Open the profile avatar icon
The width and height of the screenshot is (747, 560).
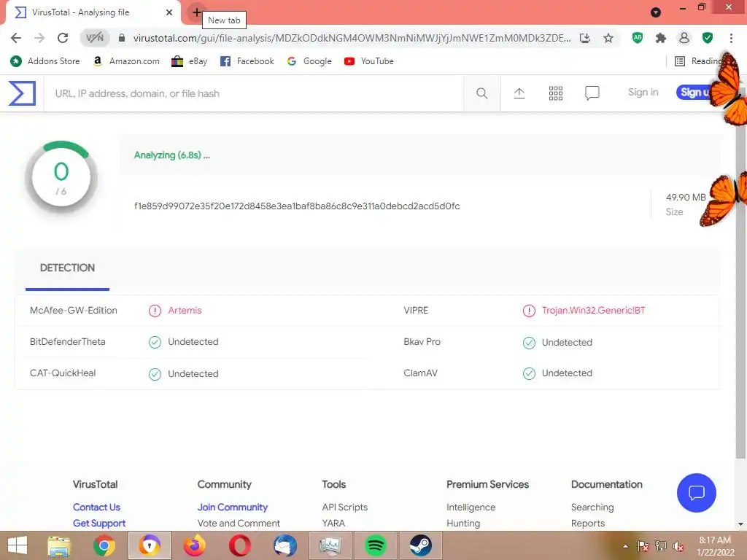[684, 38]
